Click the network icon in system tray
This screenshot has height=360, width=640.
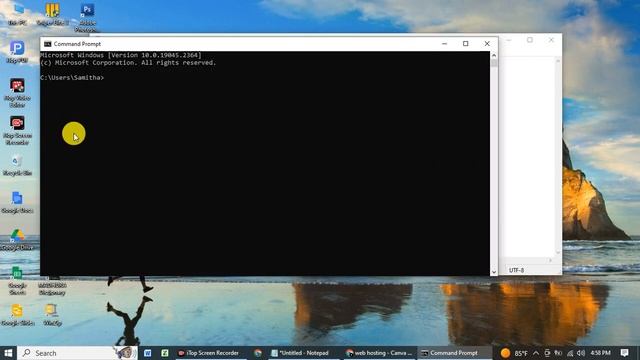(570, 353)
